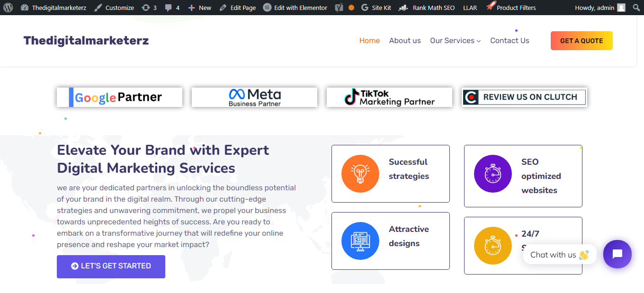
Task: Click the Thedigitalmarketerz site logo text
Action: pyautogui.click(x=86, y=41)
